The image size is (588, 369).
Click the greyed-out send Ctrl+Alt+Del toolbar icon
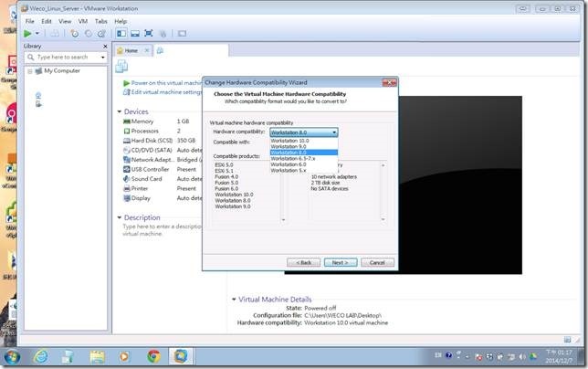(x=55, y=34)
